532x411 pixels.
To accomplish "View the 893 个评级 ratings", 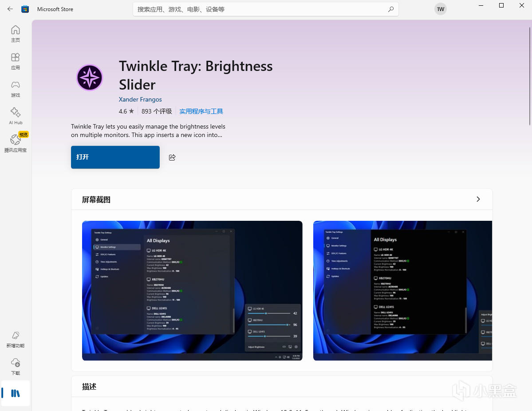I will pos(157,111).
